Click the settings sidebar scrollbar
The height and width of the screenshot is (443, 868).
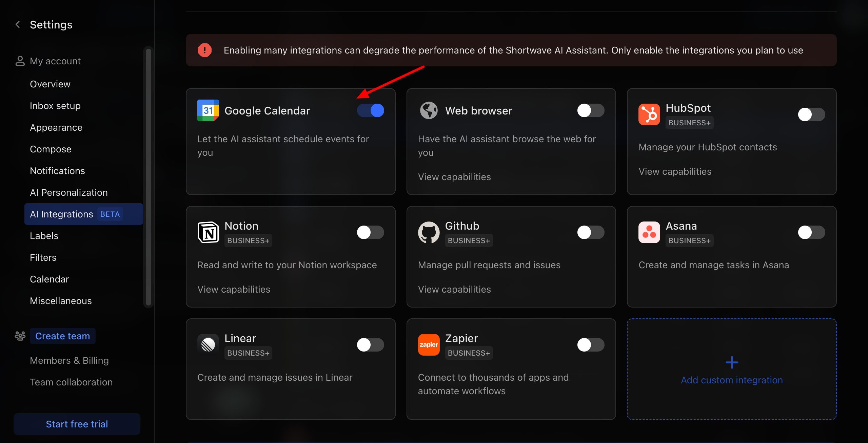click(x=148, y=176)
